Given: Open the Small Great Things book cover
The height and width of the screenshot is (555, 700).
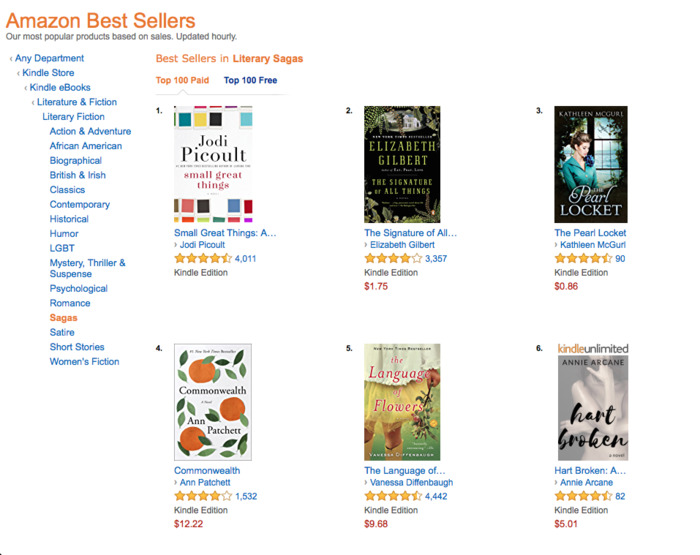Looking at the screenshot, I should click(213, 164).
